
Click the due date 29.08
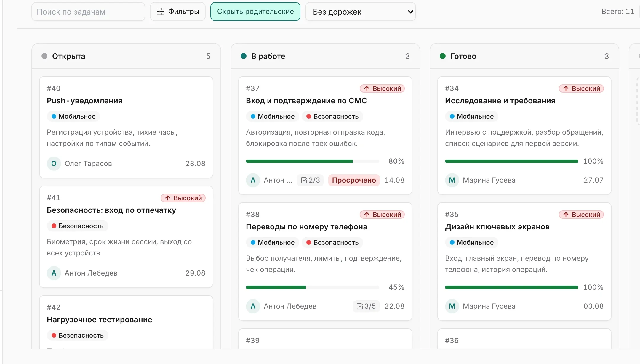[x=195, y=273]
